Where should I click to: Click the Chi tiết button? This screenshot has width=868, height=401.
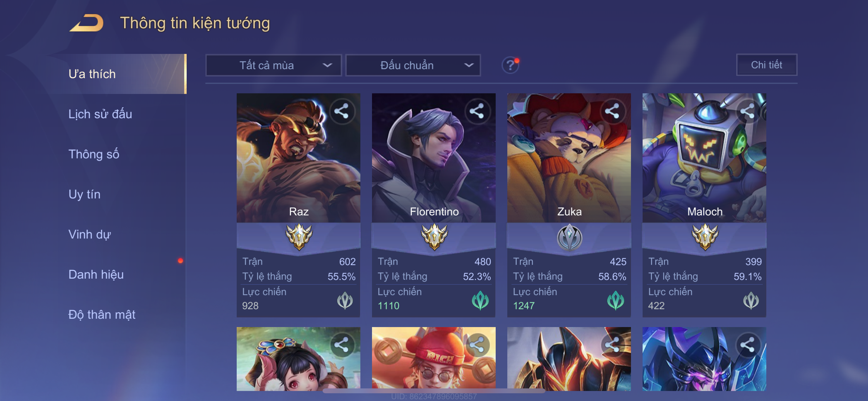[x=767, y=65]
